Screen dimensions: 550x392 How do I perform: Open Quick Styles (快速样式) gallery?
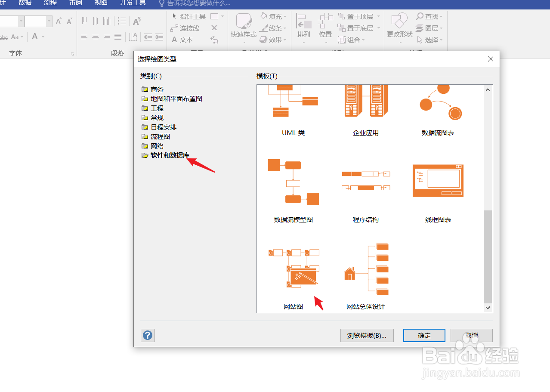point(244,28)
